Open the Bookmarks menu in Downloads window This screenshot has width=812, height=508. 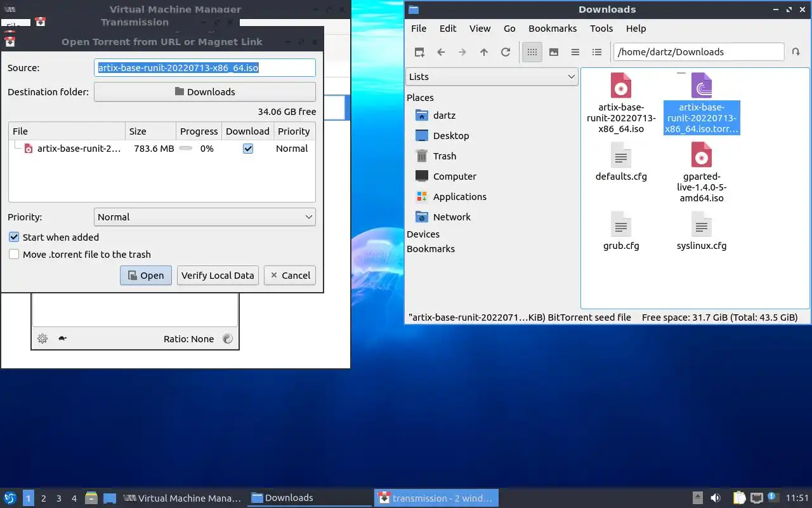pyautogui.click(x=553, y=28)
